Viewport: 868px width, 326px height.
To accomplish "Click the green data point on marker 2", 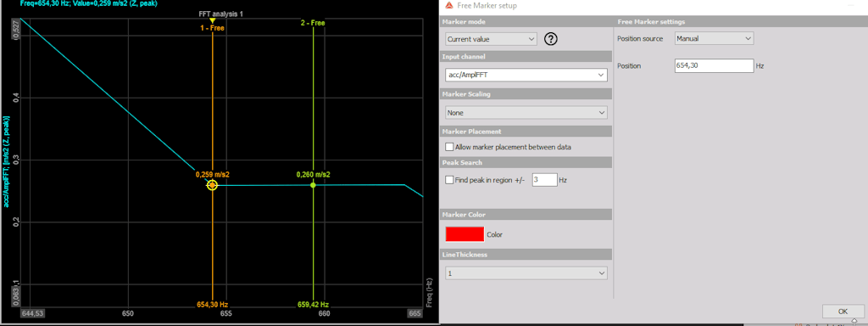I will [x=313, y=185].
